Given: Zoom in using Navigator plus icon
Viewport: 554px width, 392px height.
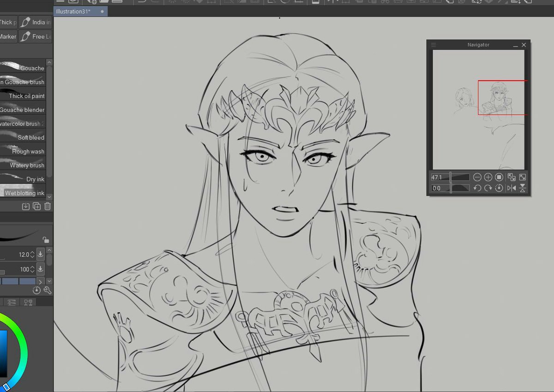Looking at the screenshot, I should [x=488, y=177].
